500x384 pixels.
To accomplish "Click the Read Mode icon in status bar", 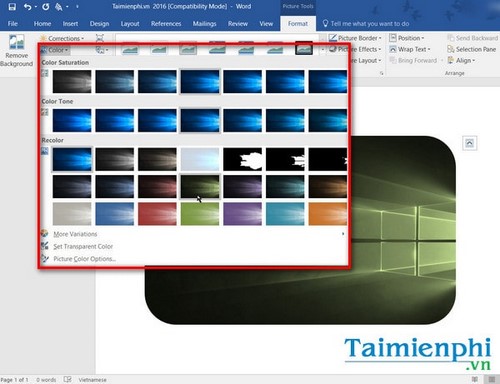I will (475, 379).
